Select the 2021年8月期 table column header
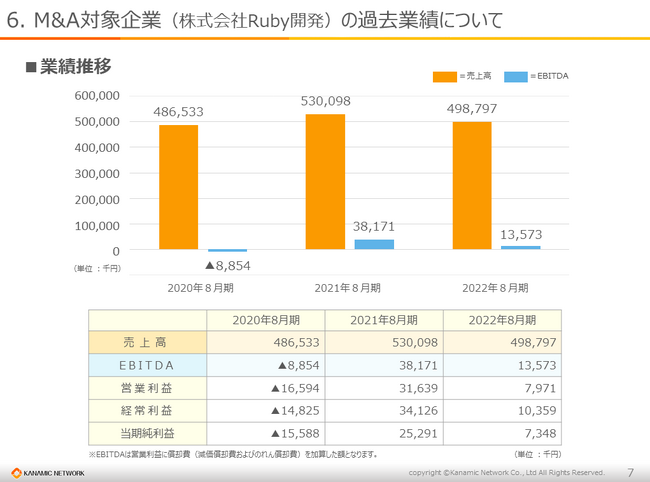 pyautogui.click(x=384, y=320)
